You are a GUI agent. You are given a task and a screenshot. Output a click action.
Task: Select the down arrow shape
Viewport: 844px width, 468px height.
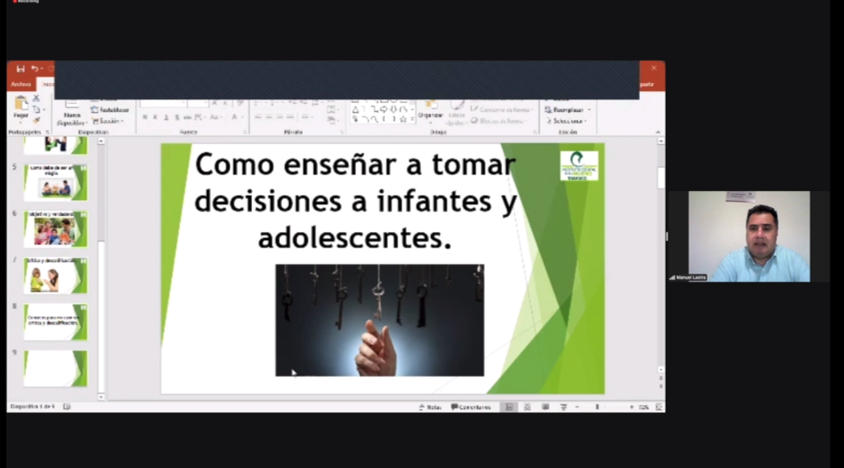point(393,109)
